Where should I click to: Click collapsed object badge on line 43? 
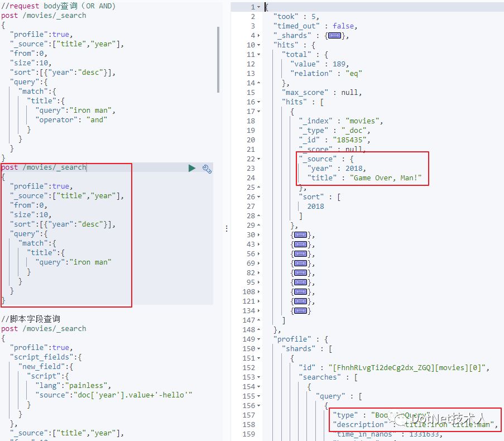click(300, 245)
